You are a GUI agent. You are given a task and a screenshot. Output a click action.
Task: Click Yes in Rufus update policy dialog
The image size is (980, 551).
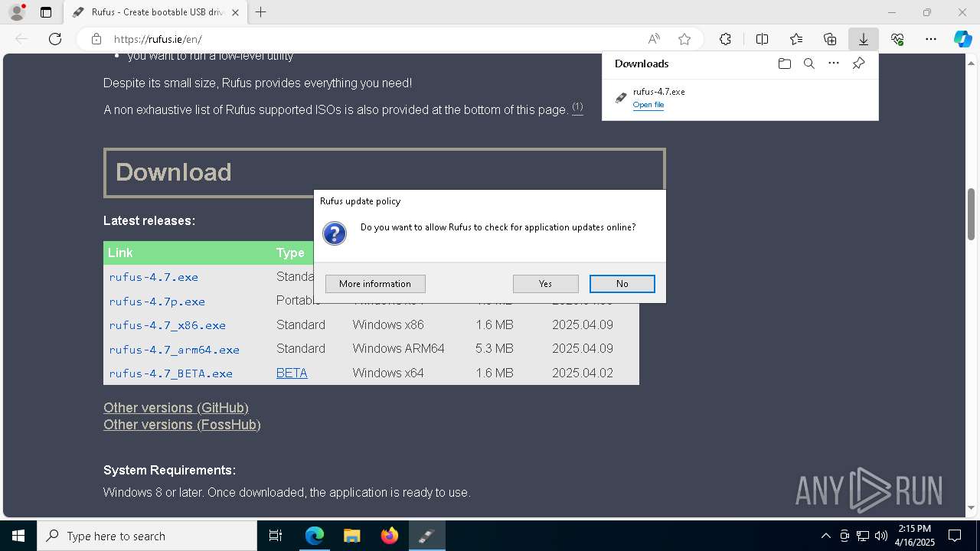[x=545, y=284]
